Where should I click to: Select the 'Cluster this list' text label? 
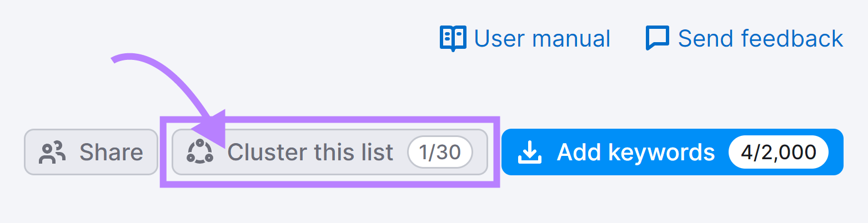[310, 152]
